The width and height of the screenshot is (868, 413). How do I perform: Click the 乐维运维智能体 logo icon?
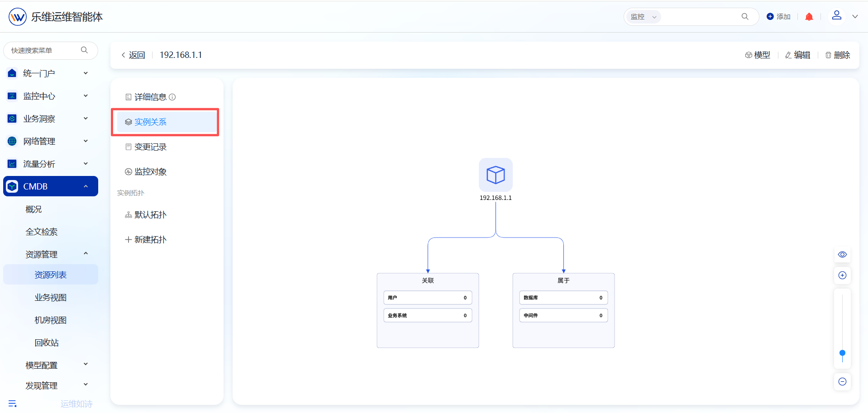point(17,17)
